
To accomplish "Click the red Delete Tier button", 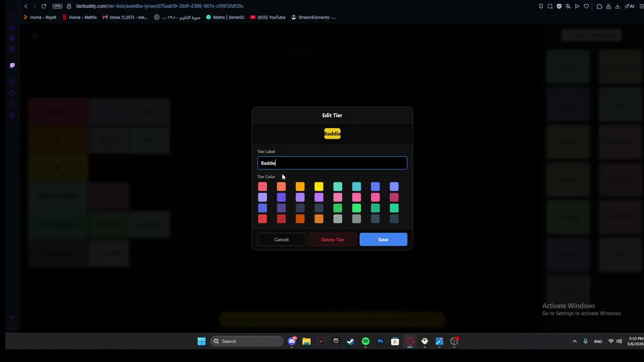I will click(333, 239).
